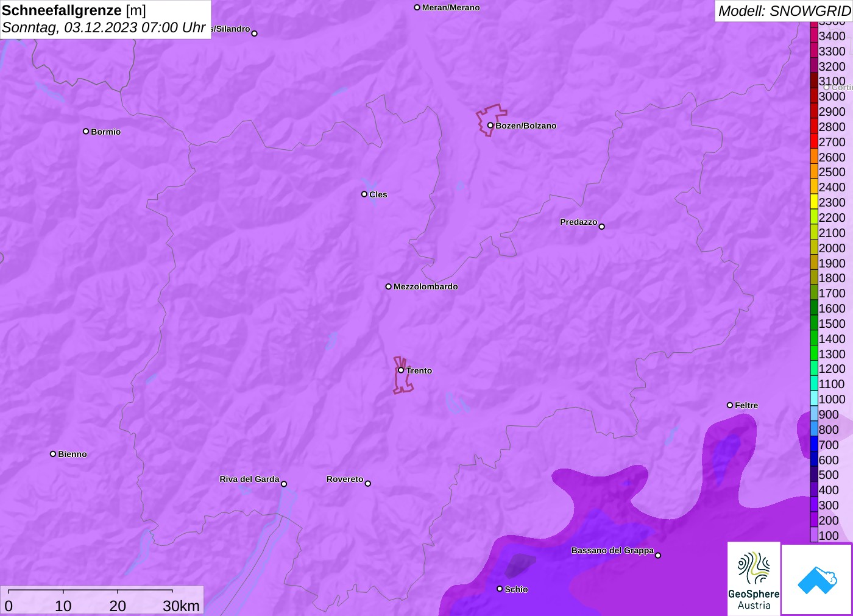The height and width of the screenshot is (616, 853).
Task: Click the Rovereto town marker
Action: [367, 484]
